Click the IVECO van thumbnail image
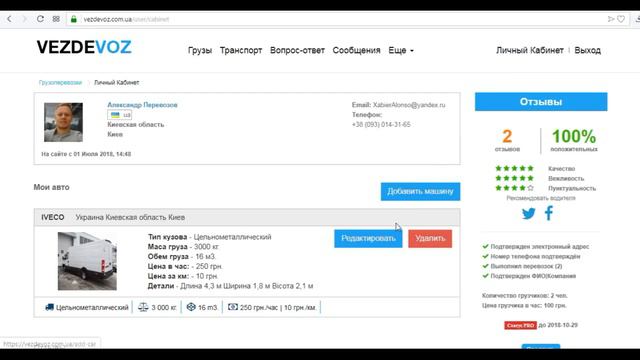 pyautogui.click(x=87, y=261)
